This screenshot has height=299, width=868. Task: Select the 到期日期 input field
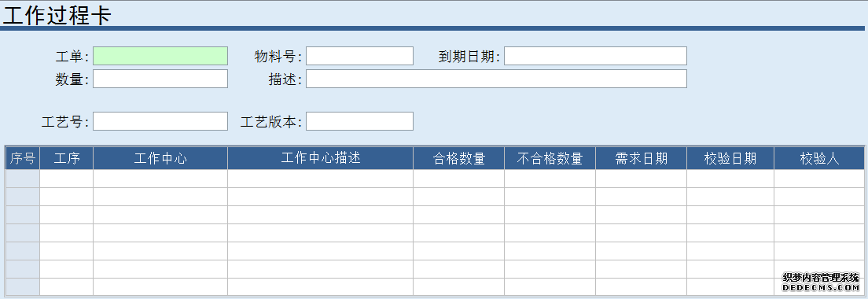coord(595,56)
